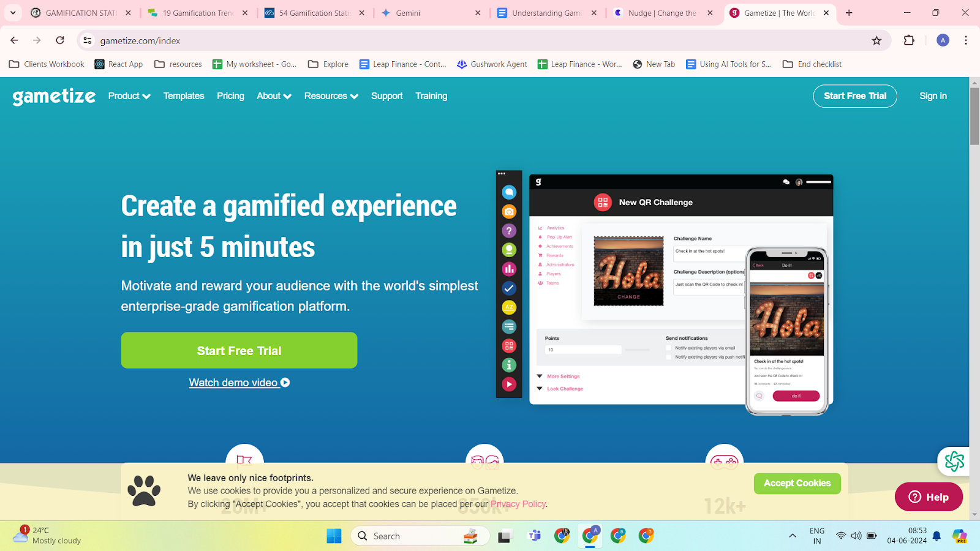Open the Windows Start menu
This screenshot has height=551, width=980.
(x=334, y=536)
